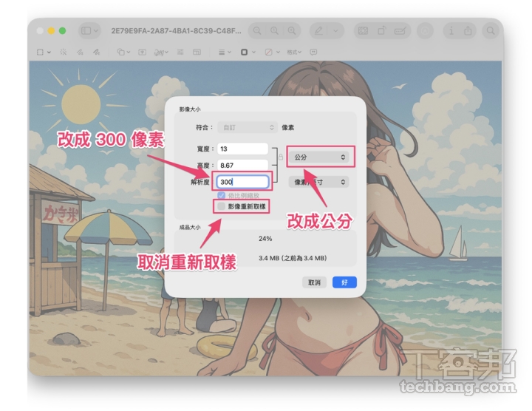Viewport: 532px width, 411px height.
Task: Click the form filling pen icon
Action: (400, 31)
